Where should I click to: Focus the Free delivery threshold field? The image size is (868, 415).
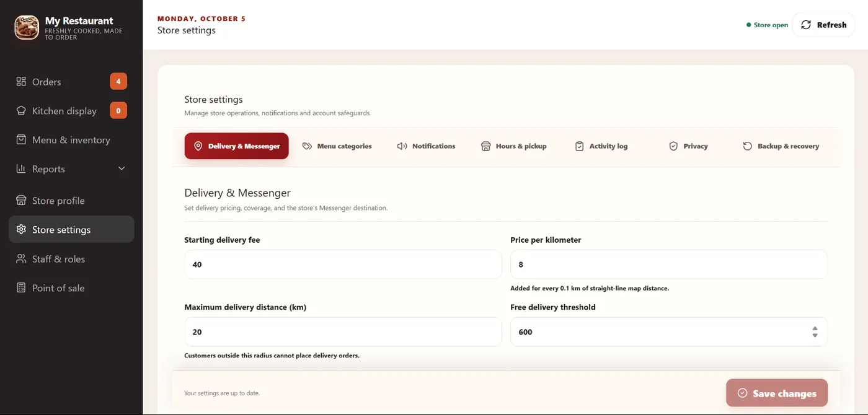(x=669, y=332)
